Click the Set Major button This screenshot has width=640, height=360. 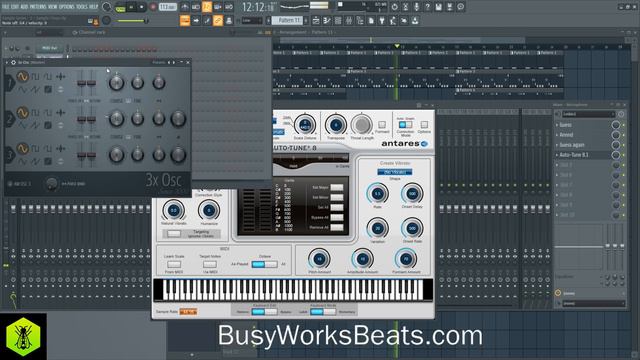pos(337,187)
